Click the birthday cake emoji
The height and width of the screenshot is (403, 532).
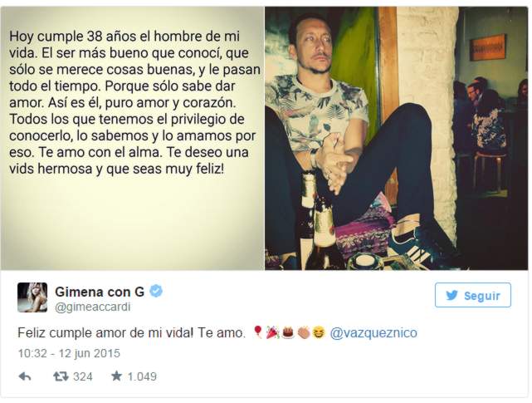(x=288, y=332)
